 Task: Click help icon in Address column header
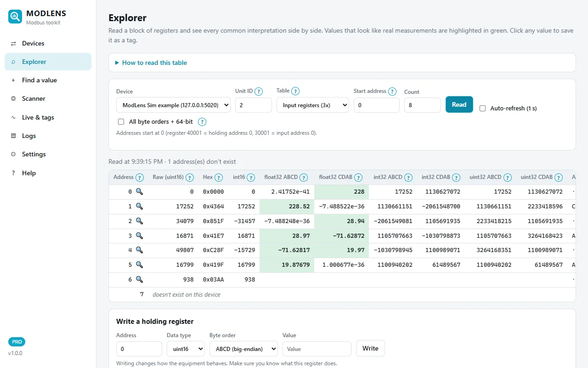pyautogui.click(x=140, y=178)
